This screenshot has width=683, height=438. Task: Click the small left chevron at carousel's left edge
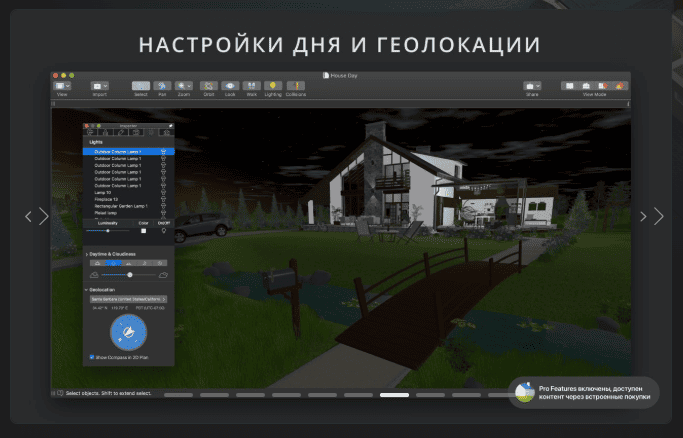(x=28, y=216)
